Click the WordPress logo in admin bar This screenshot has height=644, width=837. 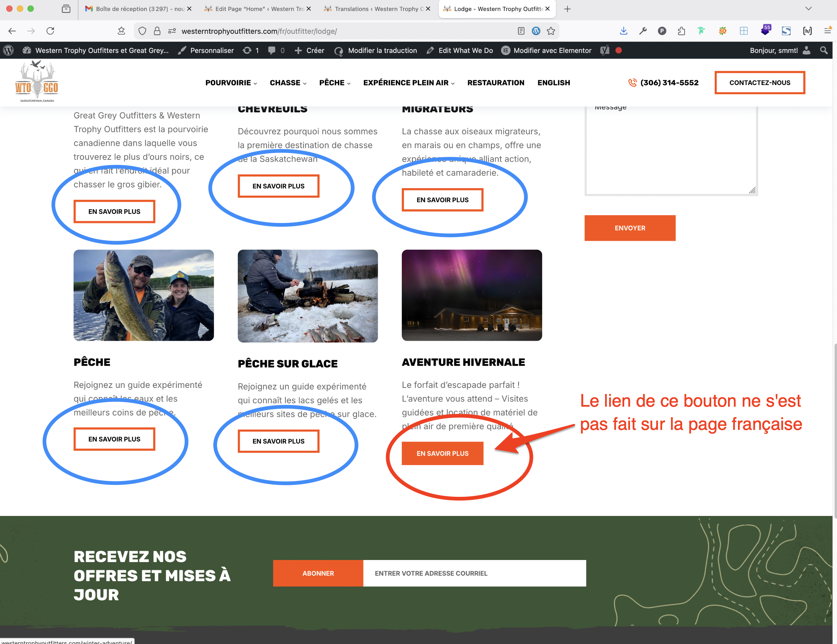click(9, 50)
